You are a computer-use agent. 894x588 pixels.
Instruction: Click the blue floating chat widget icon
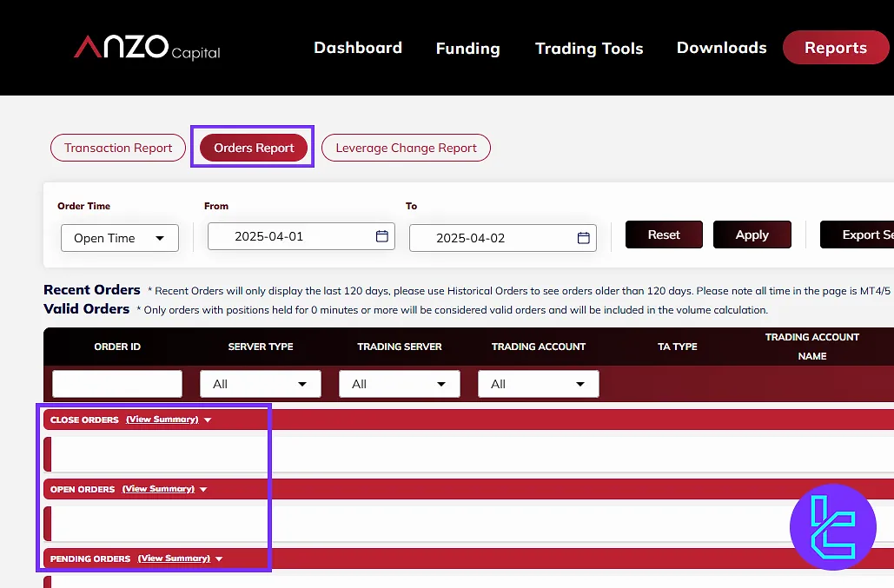(x=832, y=526)
